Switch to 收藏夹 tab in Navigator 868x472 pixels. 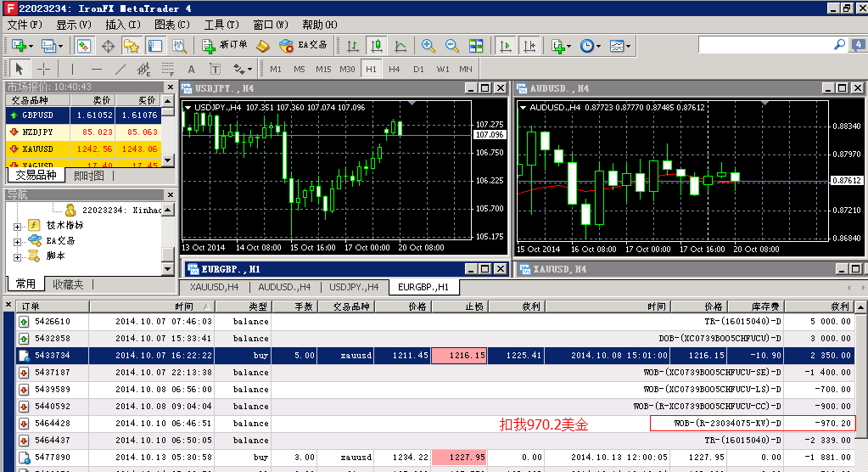coord(68,284)
